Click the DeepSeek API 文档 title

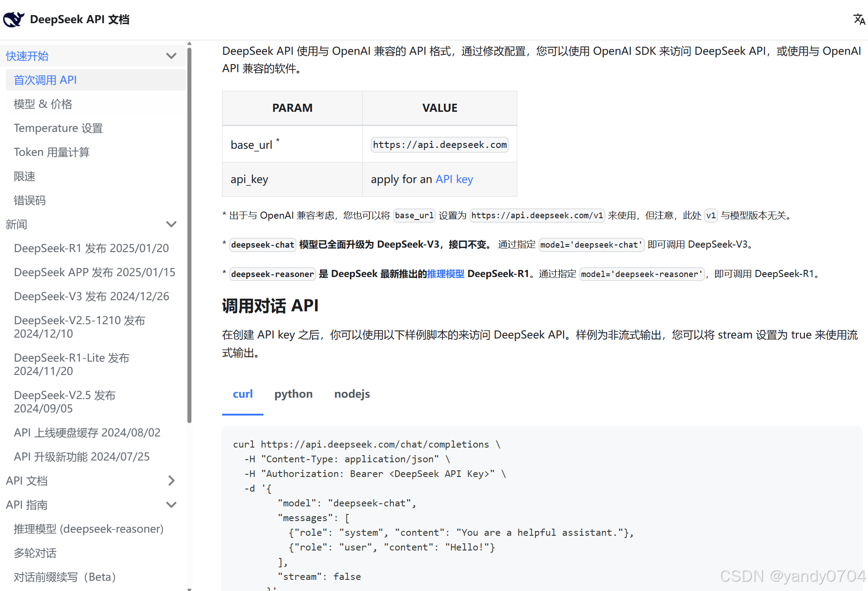tap(80, 19)
